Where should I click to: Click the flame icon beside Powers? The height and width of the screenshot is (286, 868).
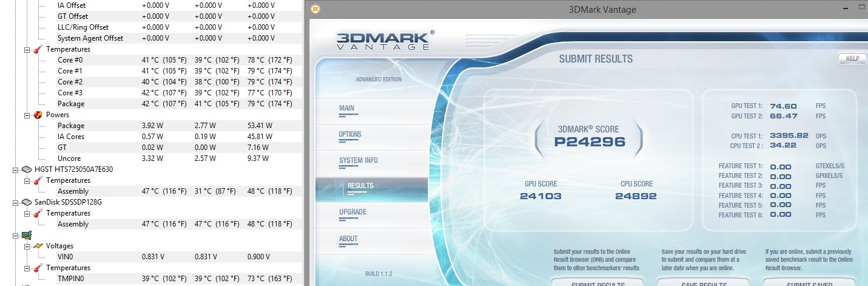[x=38, y=115]
